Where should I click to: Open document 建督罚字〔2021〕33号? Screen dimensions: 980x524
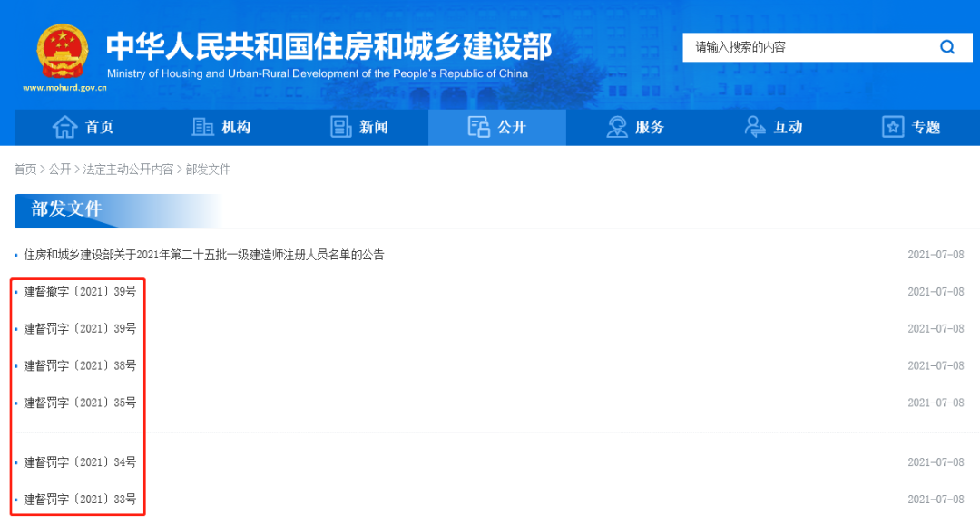pos(80,499)
